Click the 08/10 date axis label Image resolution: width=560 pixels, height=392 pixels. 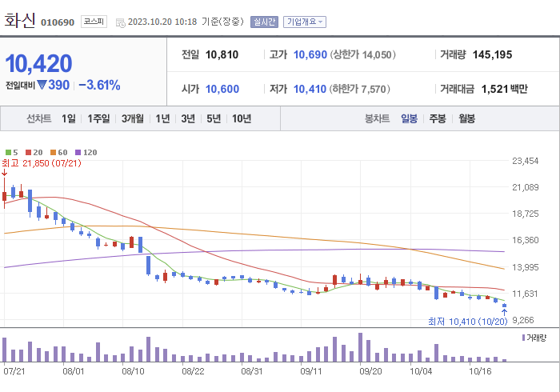coord(133,371)
